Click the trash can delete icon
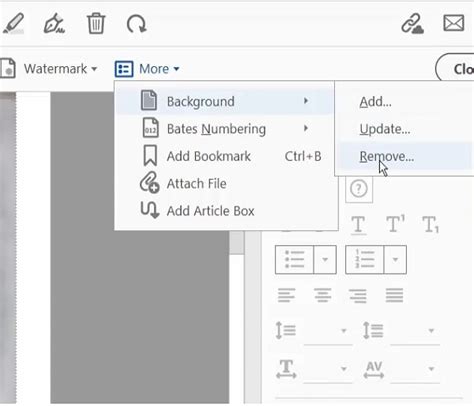Image resolution: width=474 pixels, height=406 pixels. [96, 24]
